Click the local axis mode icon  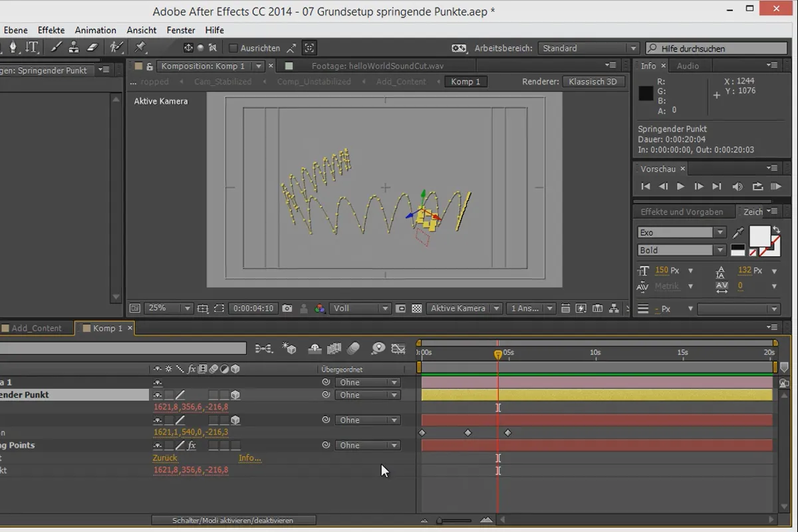click(x=189, y=48)
